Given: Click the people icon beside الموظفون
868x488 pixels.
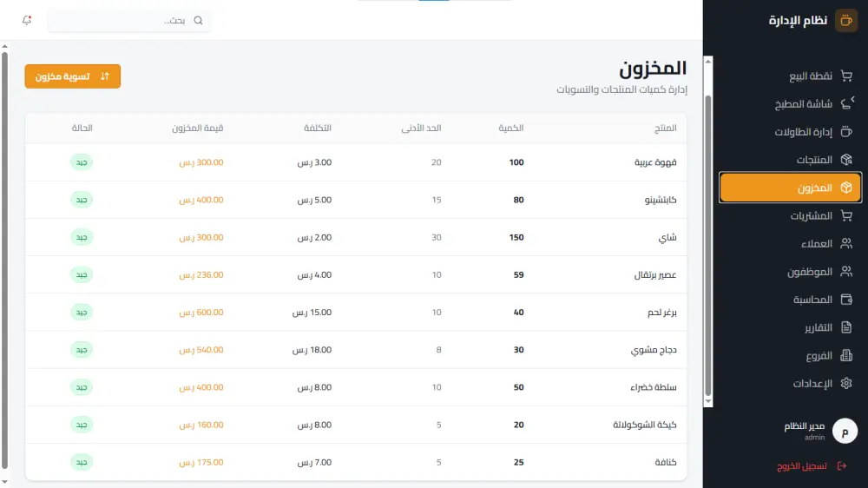Looking at the screenshot, I should (845, 272).
